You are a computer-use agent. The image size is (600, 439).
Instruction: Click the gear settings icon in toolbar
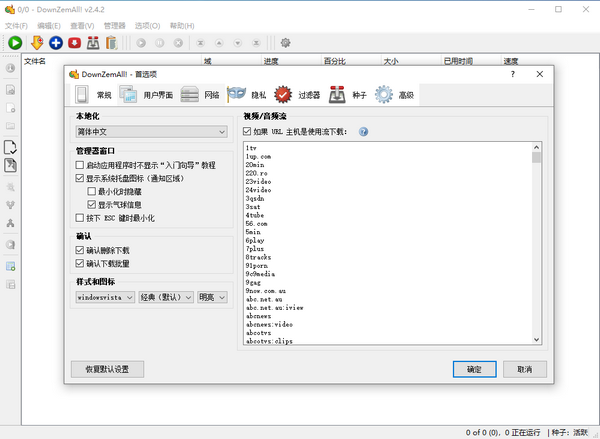(x=285, y=43)
